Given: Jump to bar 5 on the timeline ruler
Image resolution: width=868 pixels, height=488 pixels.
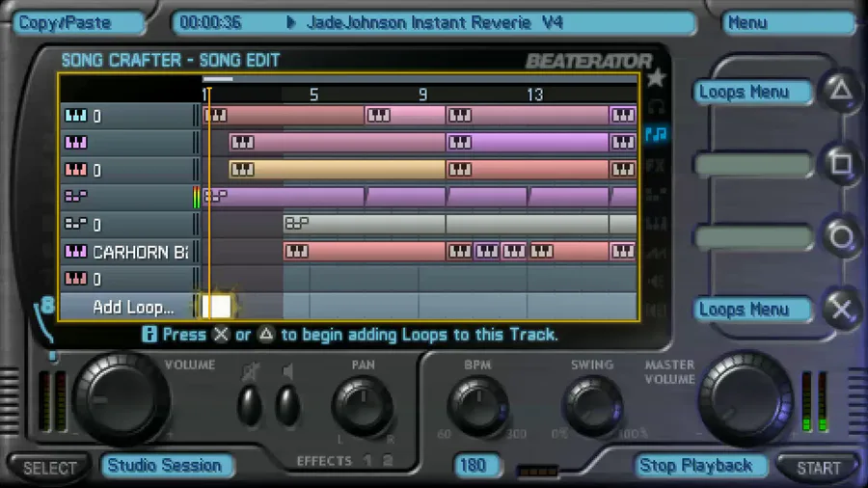Looking at the screenshot, I should pos(313,95).
